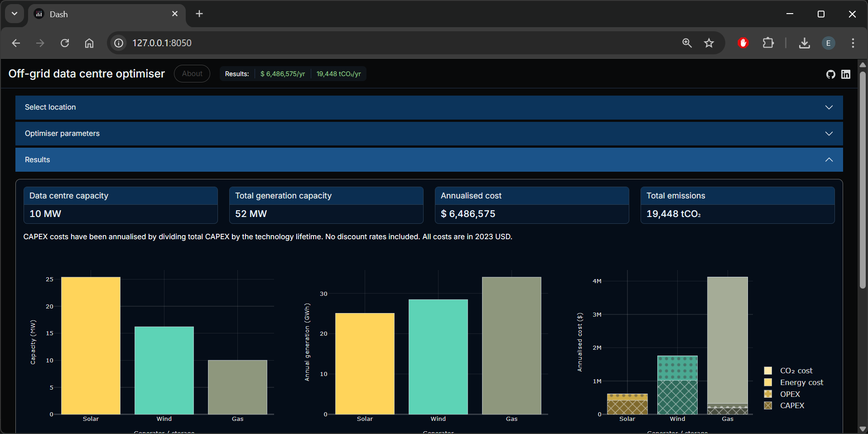Open the Extensions puzzle icon

(x=768, y=43)
